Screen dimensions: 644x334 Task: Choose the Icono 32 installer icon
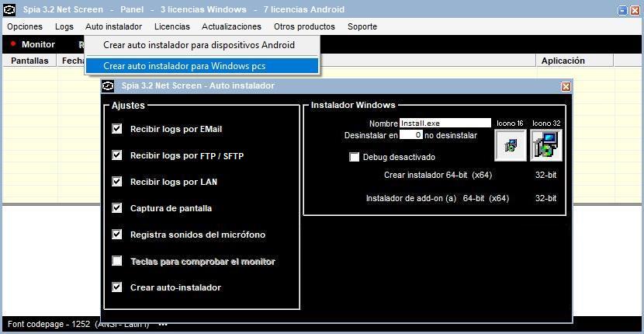[x=546, y=145]
